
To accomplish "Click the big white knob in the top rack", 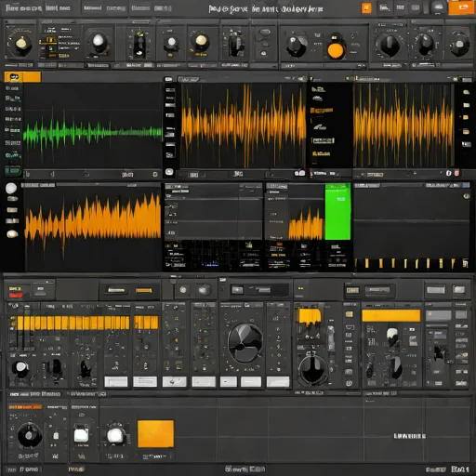I will click(x=99, y=40).
